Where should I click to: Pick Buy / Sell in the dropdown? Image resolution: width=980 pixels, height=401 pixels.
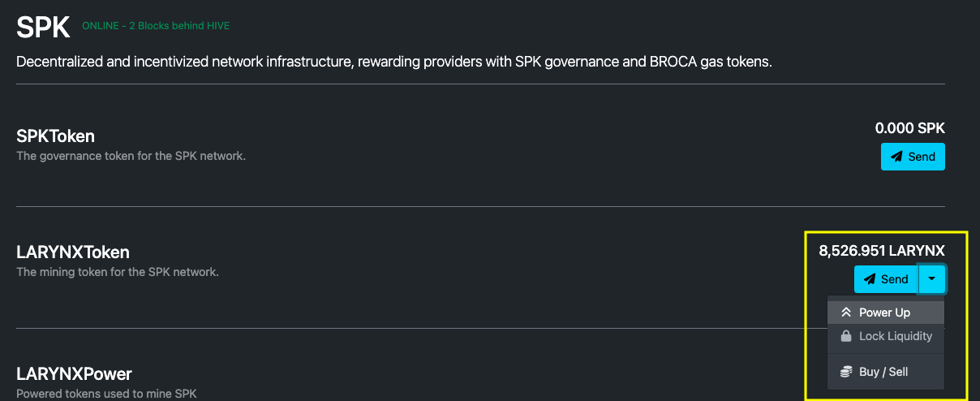click(x=886, y=372)
